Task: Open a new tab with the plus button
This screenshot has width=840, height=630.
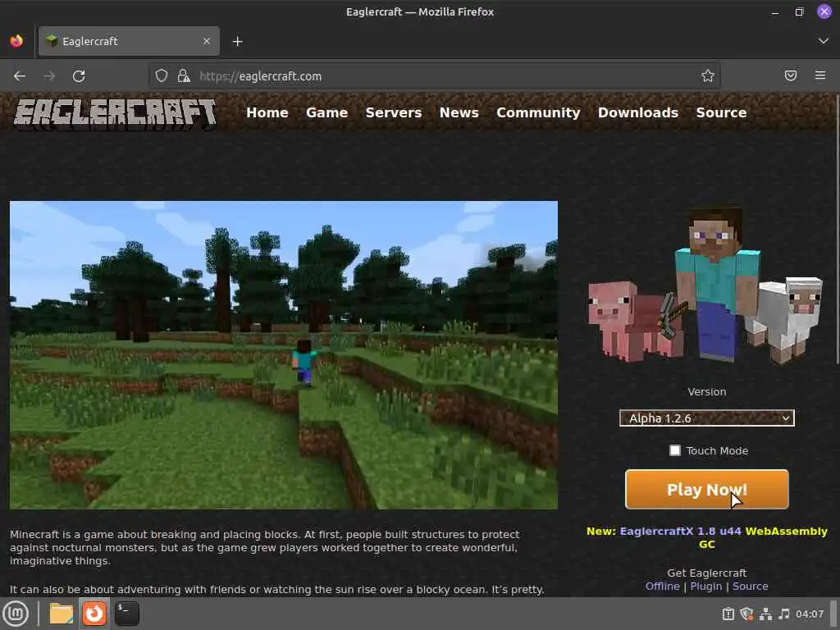Action: tap(237, 41)
